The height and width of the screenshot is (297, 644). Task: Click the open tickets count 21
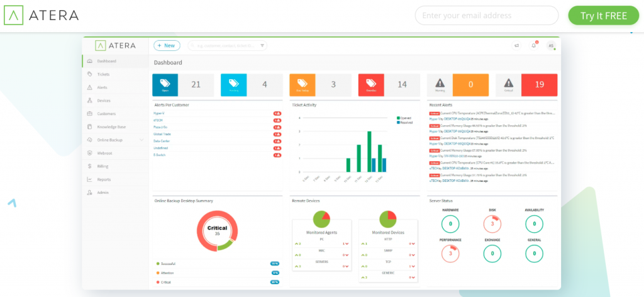point(196,85)
